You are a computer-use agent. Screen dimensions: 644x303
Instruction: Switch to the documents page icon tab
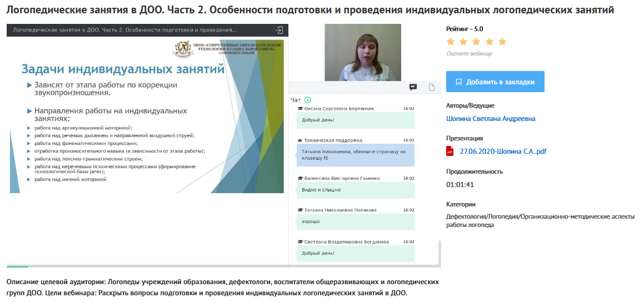point(431,87)
